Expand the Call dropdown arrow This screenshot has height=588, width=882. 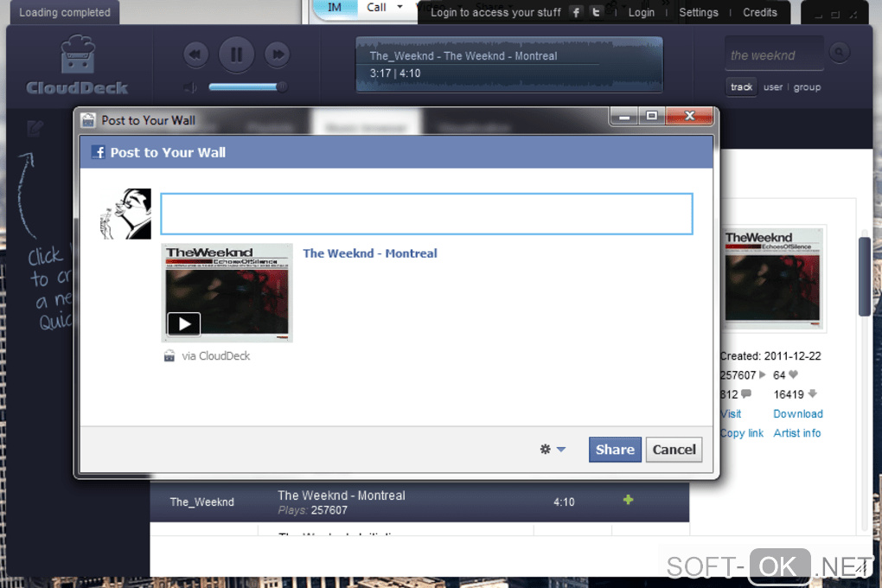tap(400, 7)
